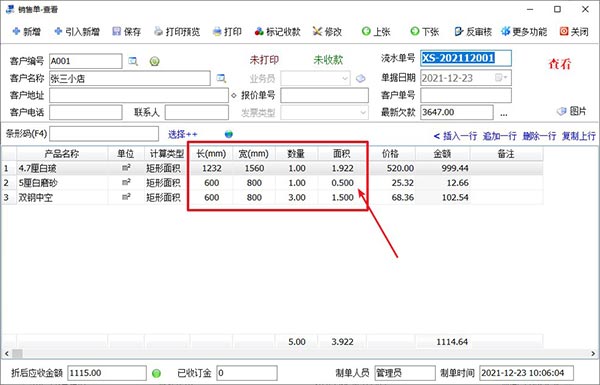Click the 客户地址 input field
Viewport: 600px width, 385px height.
[139, 95]
